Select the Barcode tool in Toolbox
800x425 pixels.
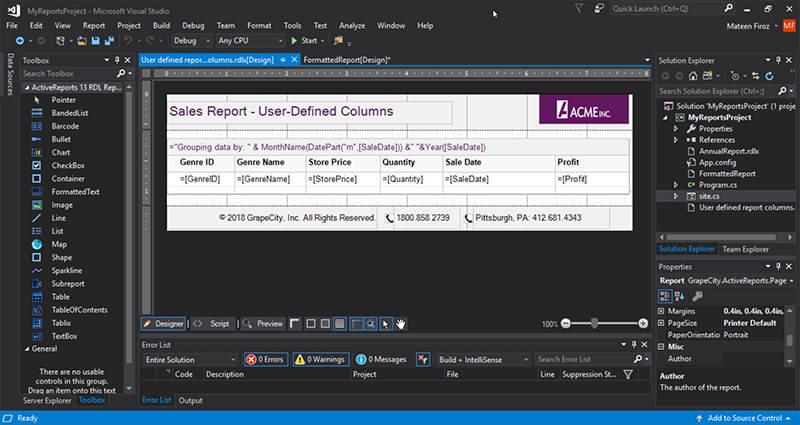point(65,126)
